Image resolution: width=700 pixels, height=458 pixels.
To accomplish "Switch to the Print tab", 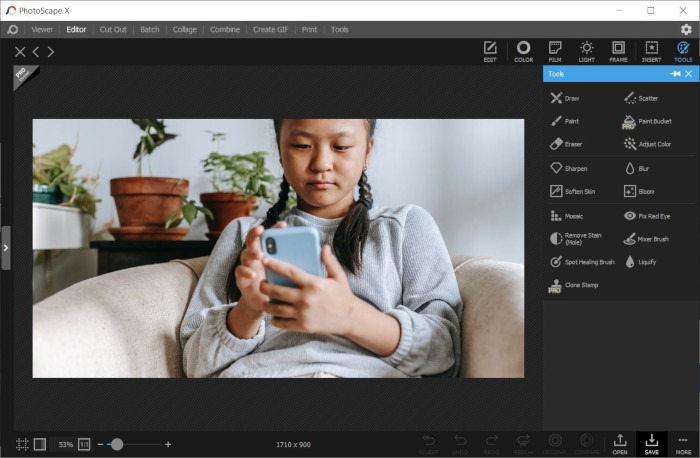I will tap(309, 29).
